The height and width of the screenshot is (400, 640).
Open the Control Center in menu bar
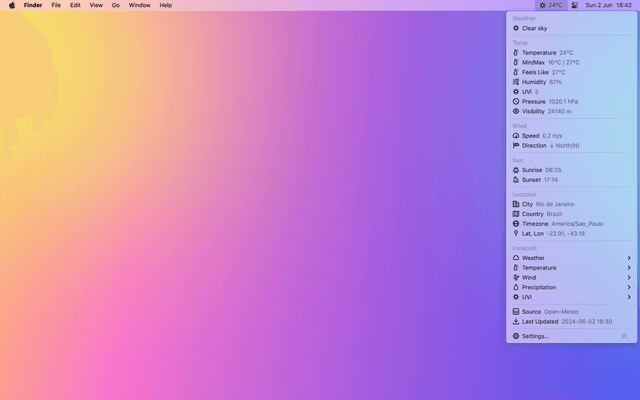point(574,5)
